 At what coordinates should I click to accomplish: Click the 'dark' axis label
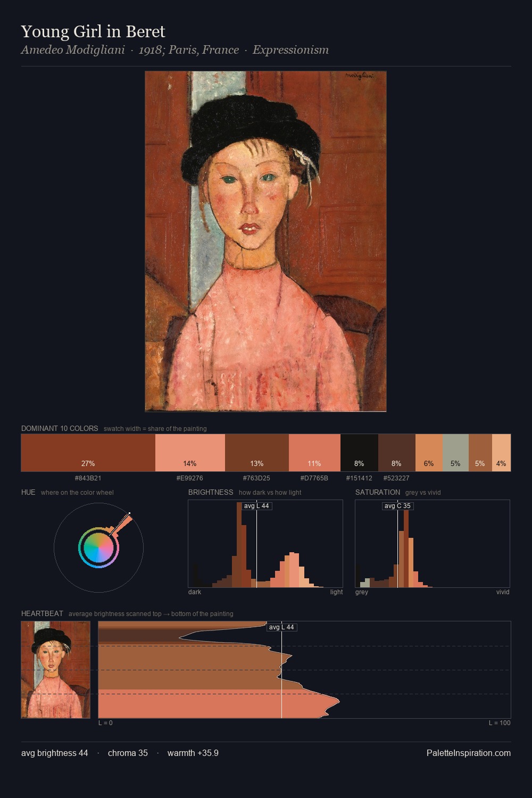click(x=195, y=592)
